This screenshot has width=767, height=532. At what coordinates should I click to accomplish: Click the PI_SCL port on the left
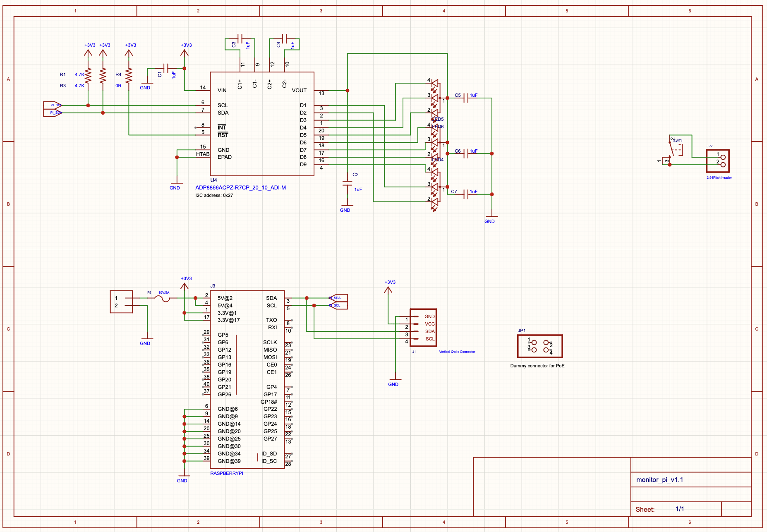53,105
